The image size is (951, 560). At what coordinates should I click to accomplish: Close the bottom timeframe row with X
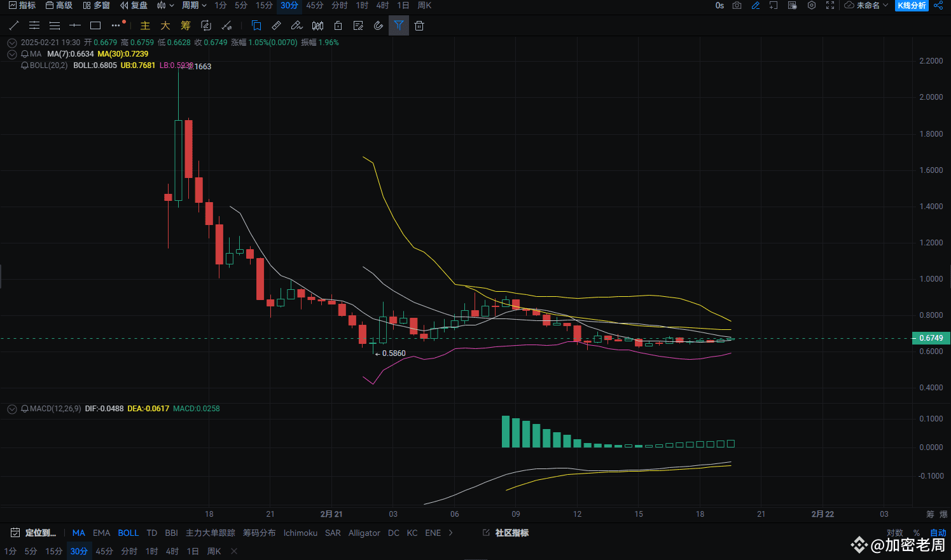coord(234,551)
